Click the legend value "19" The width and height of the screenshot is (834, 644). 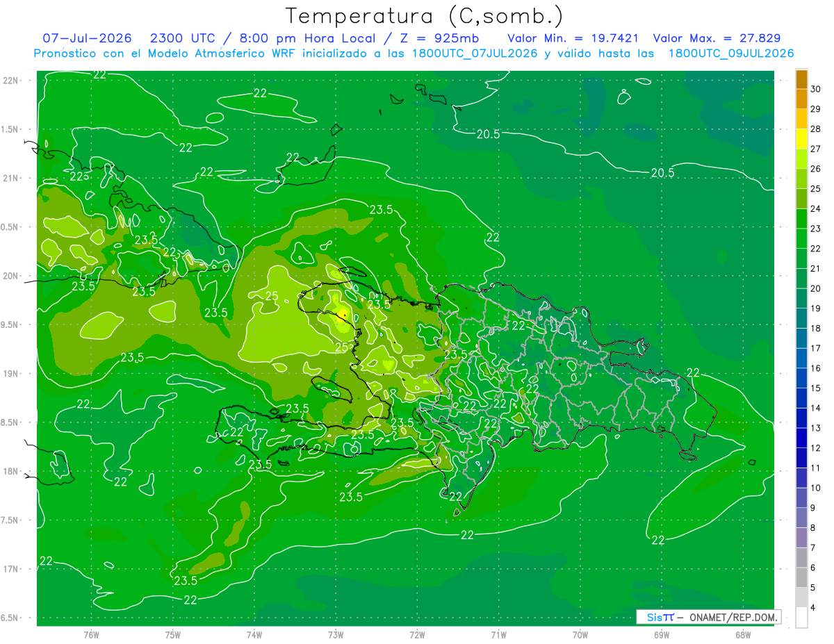(816, 308)
